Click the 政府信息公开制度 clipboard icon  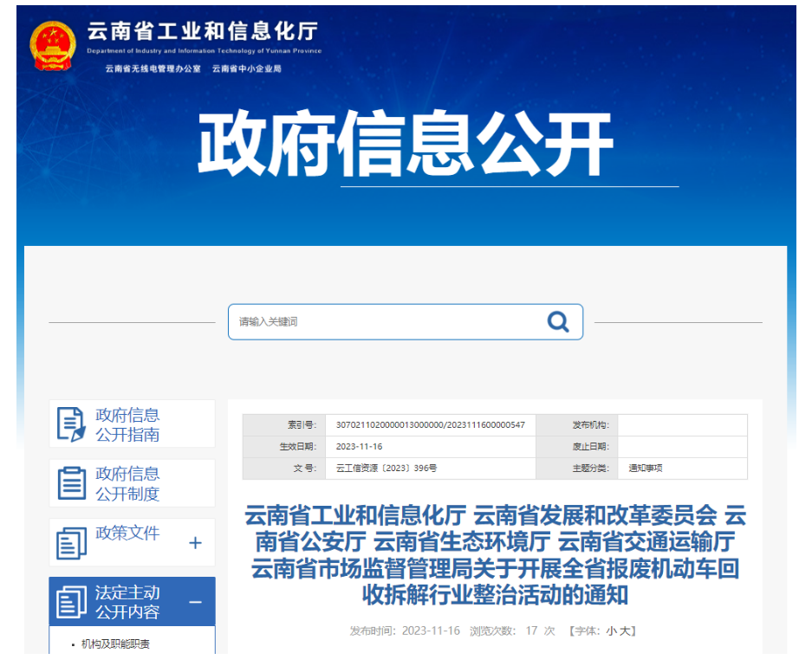pos(71,483)
